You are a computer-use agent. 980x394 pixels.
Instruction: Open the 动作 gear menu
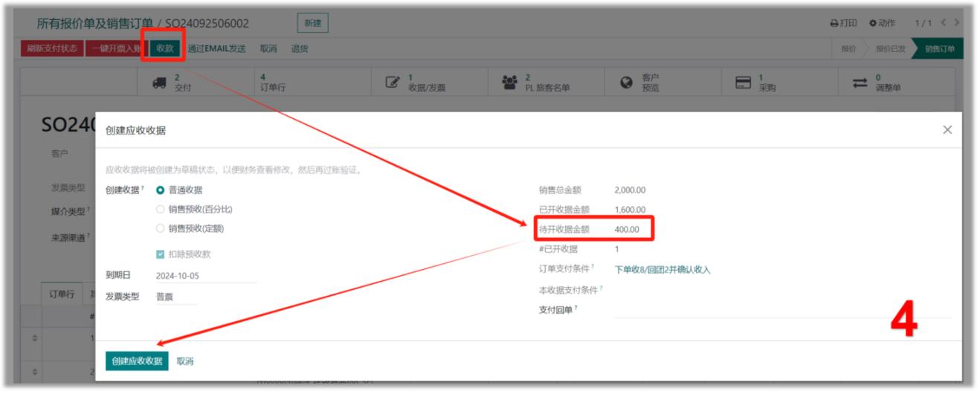[881, 24]
